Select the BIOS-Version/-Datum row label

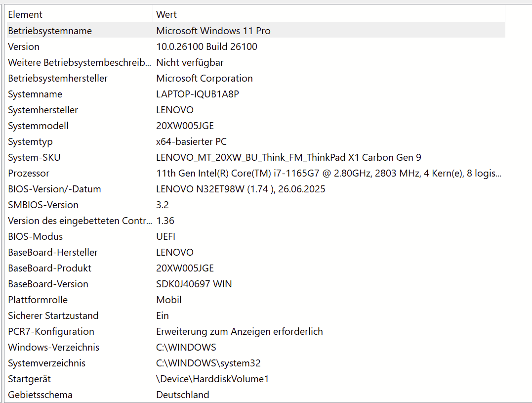(x=54, y=189)
